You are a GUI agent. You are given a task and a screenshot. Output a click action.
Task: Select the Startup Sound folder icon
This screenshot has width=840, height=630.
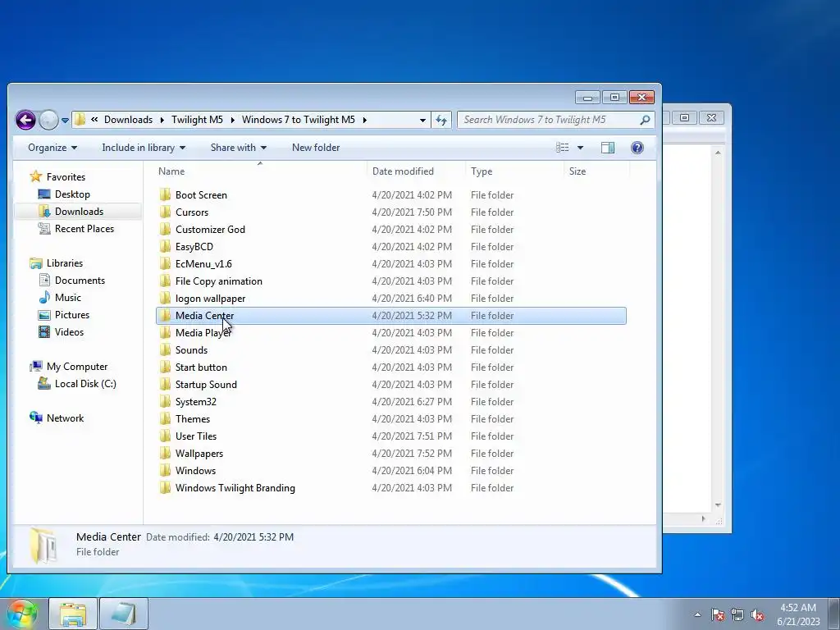(x=165, y=384)
